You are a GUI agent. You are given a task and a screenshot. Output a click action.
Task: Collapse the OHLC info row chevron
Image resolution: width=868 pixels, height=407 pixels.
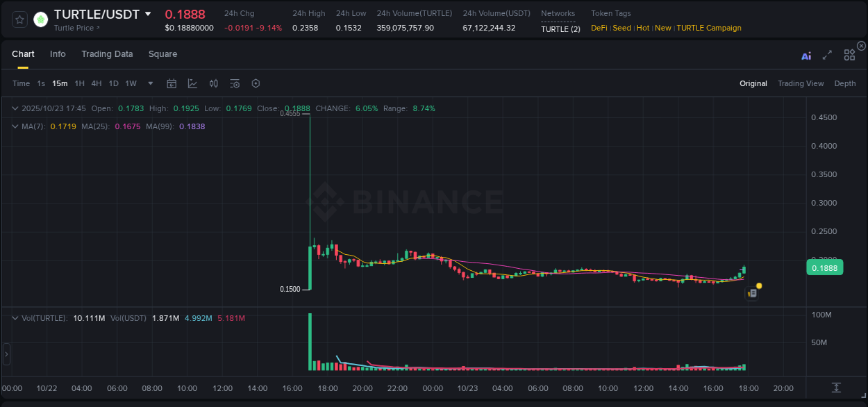(15, 108)
